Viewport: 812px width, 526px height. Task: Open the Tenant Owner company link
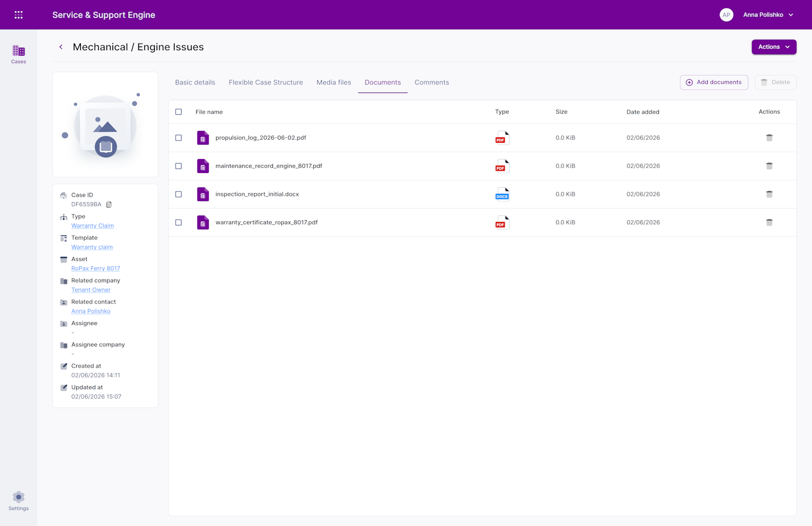[x=91, y=290]
